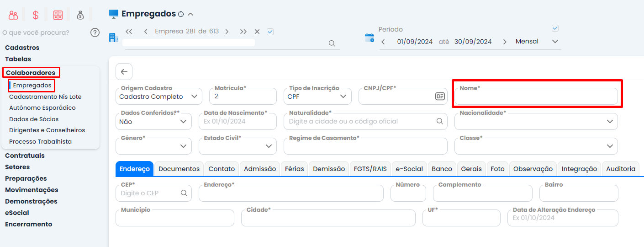
Task: Switch to the Contato tab
Action: pos(222,169)
